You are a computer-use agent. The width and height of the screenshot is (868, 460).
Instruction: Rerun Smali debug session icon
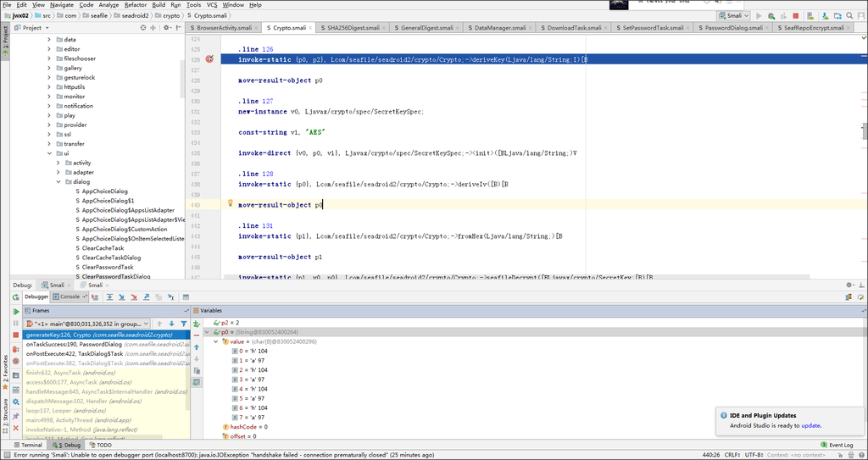16,297
